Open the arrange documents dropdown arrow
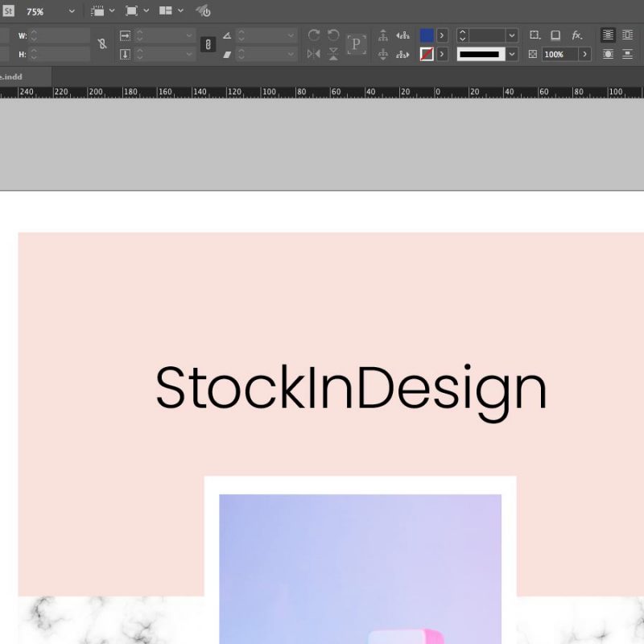The width and height of the screenshot is (644, 644). (180, 11)
